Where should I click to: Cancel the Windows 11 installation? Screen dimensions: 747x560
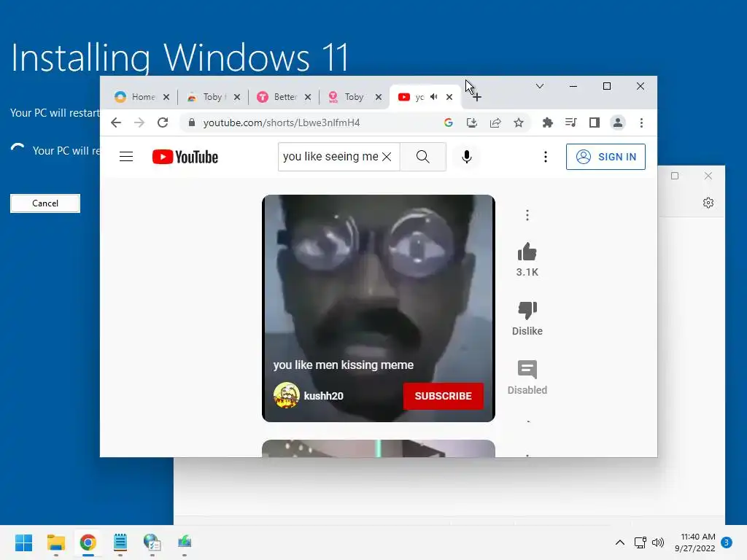pos(45,203)
